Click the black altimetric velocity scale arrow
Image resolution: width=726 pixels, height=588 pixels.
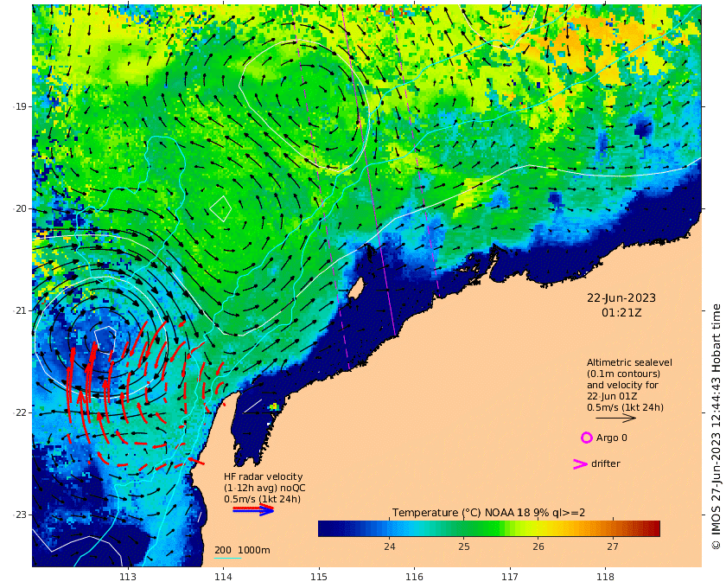tap(615, 418)
